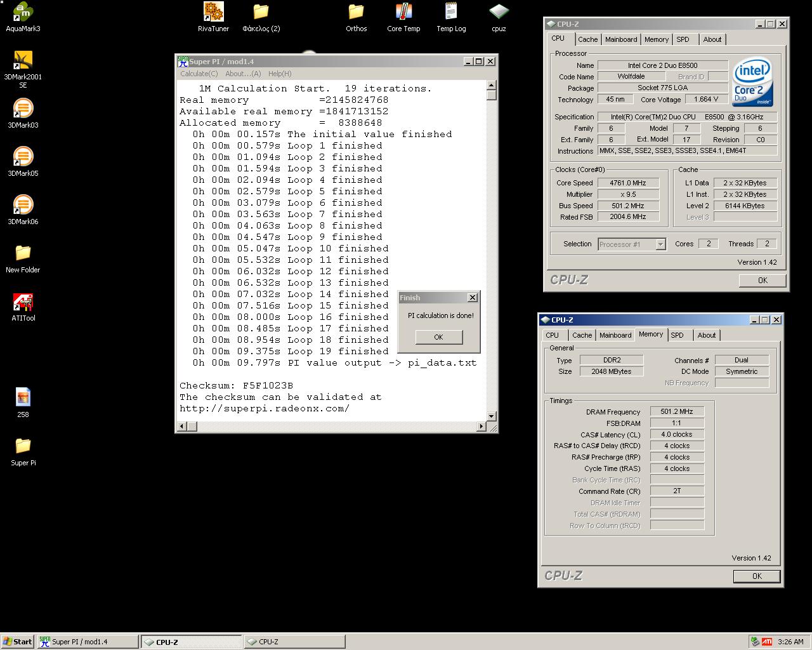Image resolution: width=812 pixels, height=650 pixels.
Task: Click Super PI vertical scrollbar down arrow
Action: coord(492,416)
